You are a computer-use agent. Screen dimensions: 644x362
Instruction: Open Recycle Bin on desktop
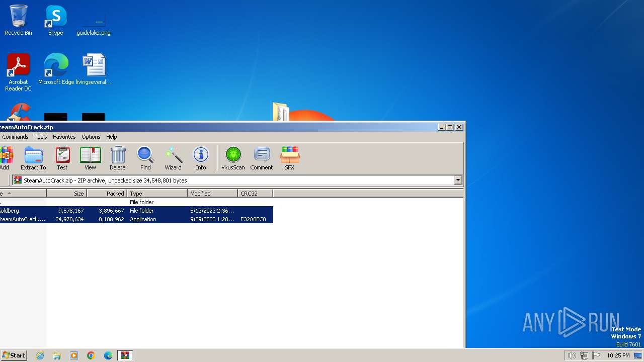pos(18,20)
